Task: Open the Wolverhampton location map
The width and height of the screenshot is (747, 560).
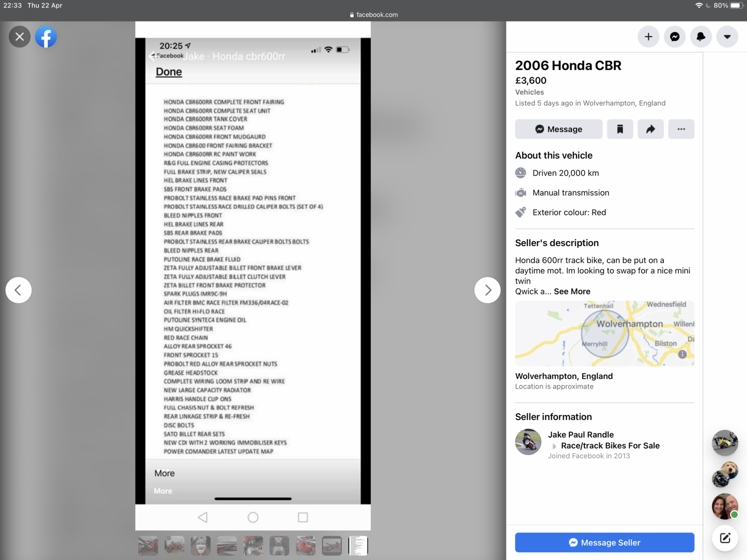Action: [605, 333]
